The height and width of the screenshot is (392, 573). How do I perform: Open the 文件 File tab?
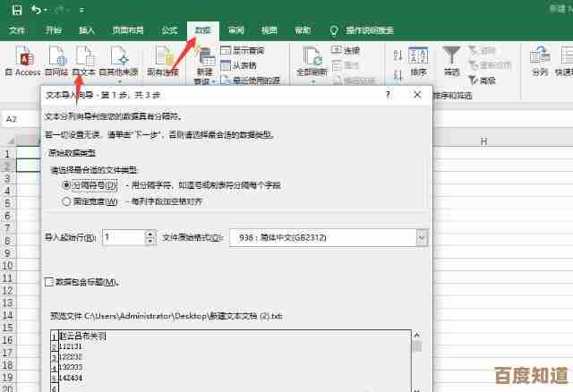[17, 30]
